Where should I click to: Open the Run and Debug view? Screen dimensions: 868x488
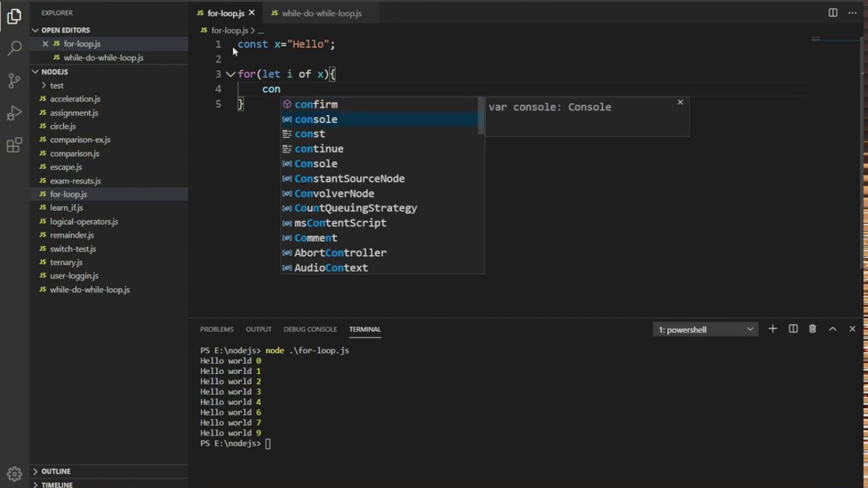pos(14,113)
